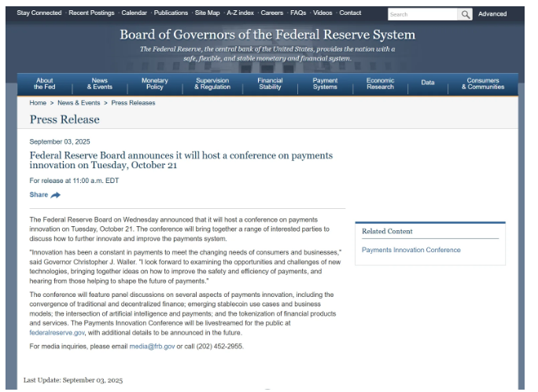Screen dimensions: 538x392
Task: Go to Press Releases breadcrumb
Action: click(133, 103)
